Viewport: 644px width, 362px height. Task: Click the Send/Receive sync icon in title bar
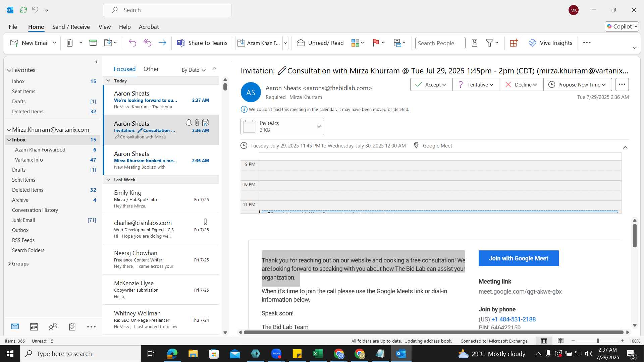[x=23, y=10]
